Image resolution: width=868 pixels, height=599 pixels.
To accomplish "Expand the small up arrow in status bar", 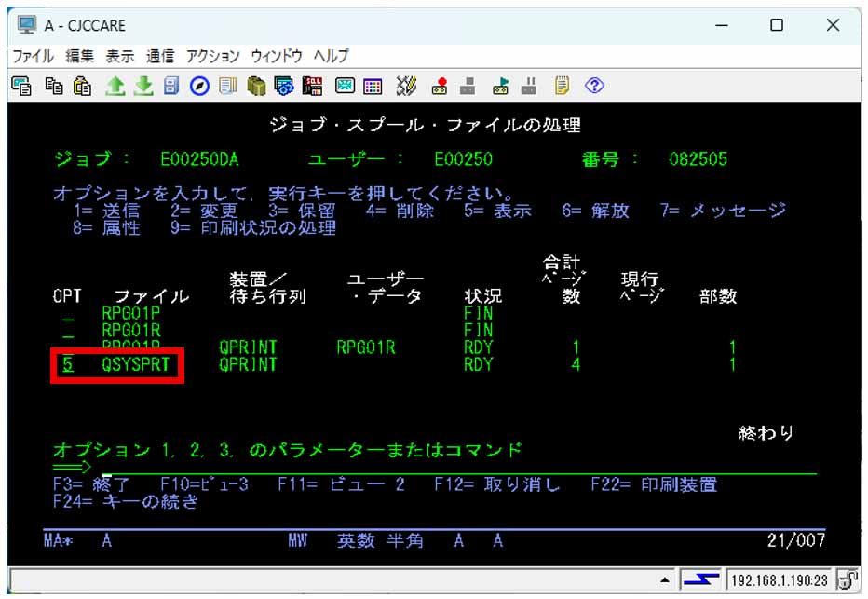I will coord(665,580).
